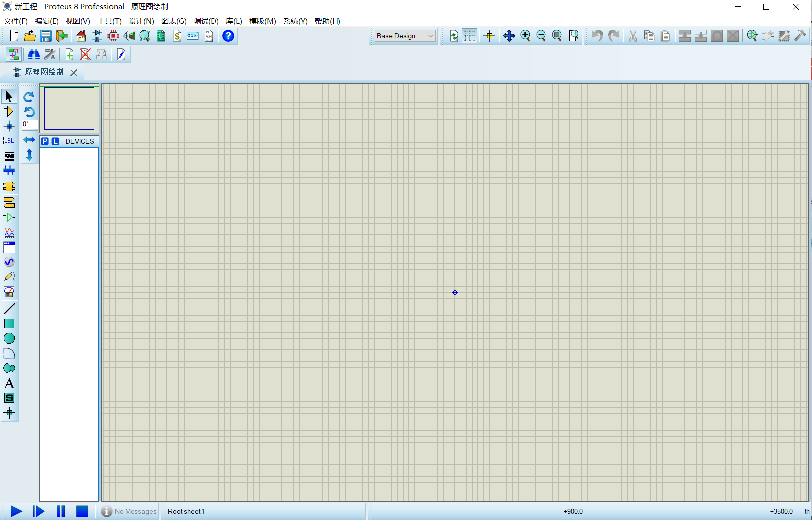Open Search and Tag binoculars tool
Image resolution: width=812 pixels, height=520 pixels.
pyautogui.click(x=34, y=54)
